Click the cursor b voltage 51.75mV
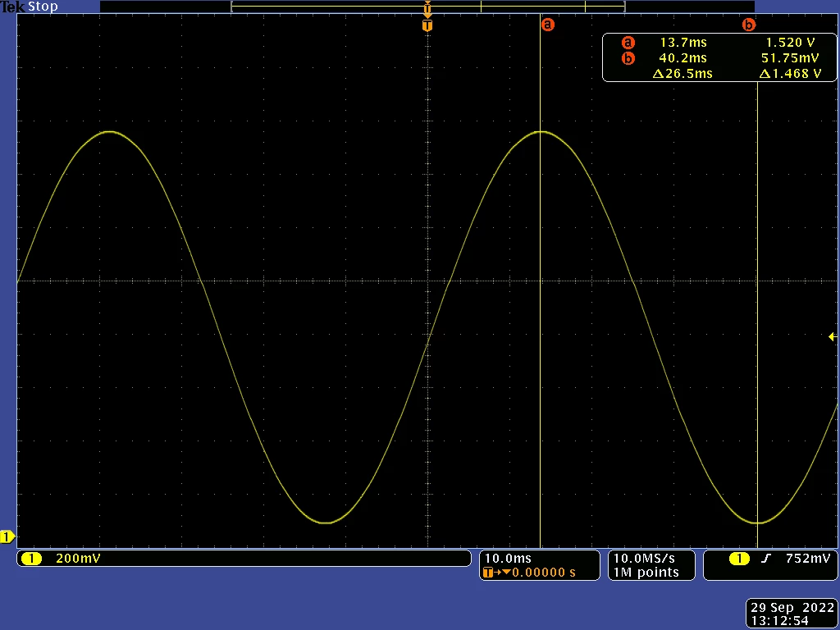The height and width of the screenshot is (630, 840). [790, 58]
